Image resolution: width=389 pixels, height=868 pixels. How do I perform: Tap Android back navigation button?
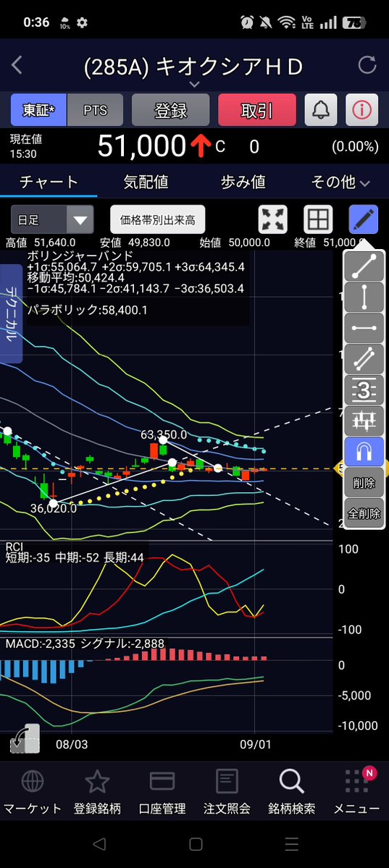coord(99,843)
